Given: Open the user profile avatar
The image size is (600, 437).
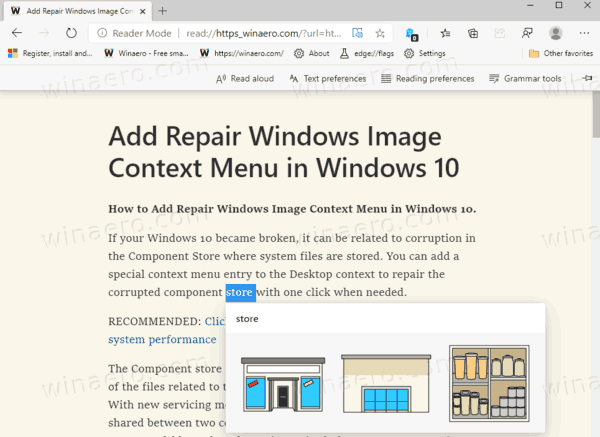Looking at the screenshot, I should (556, 33).
